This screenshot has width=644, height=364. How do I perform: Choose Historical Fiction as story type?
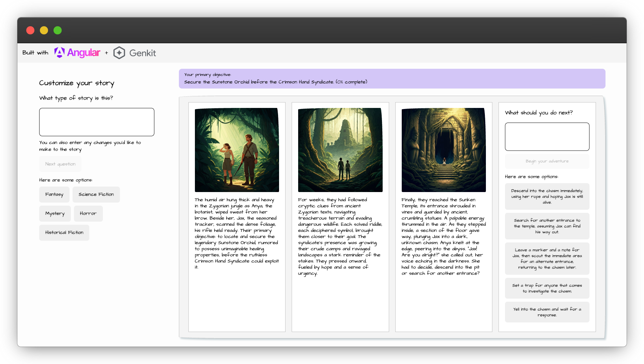[x=64, y=233]
